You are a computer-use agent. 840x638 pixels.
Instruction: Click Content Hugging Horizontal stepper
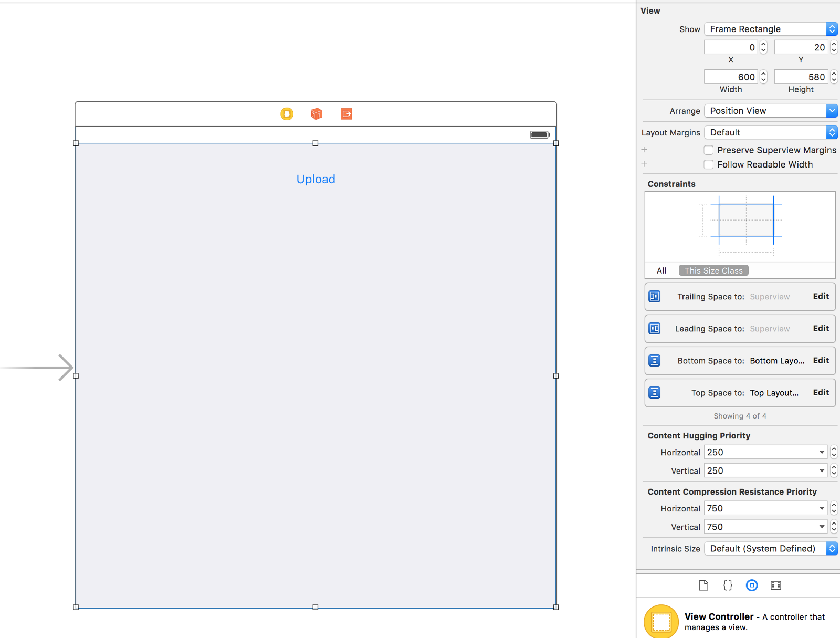834,452
